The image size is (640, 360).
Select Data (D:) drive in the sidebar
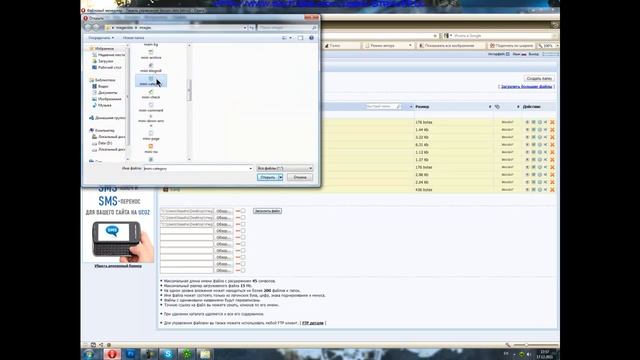pyautogui.click(x=102, y=143)
